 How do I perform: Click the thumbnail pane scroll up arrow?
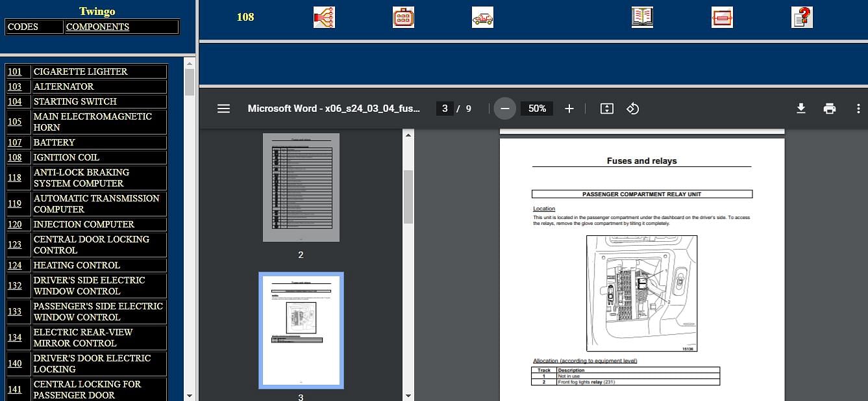click(x=408, y=135)
